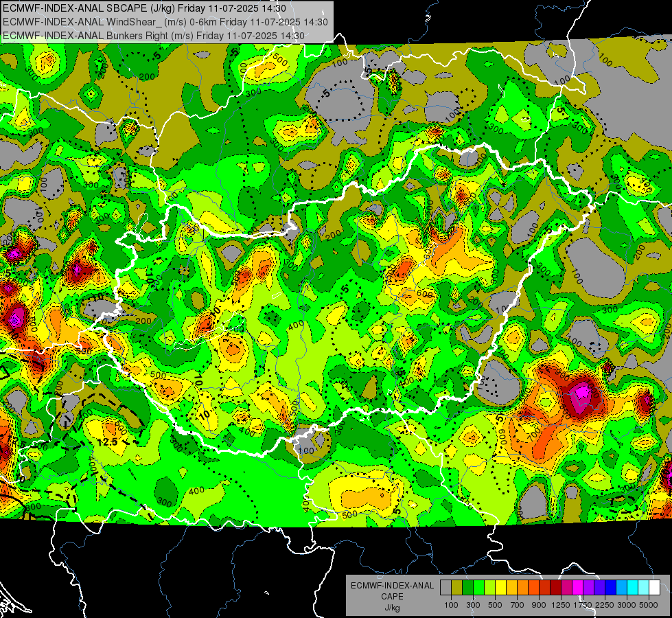
Task: Select the dark green legend swatch
Action: pyautogui.click(x=467, y=588)
